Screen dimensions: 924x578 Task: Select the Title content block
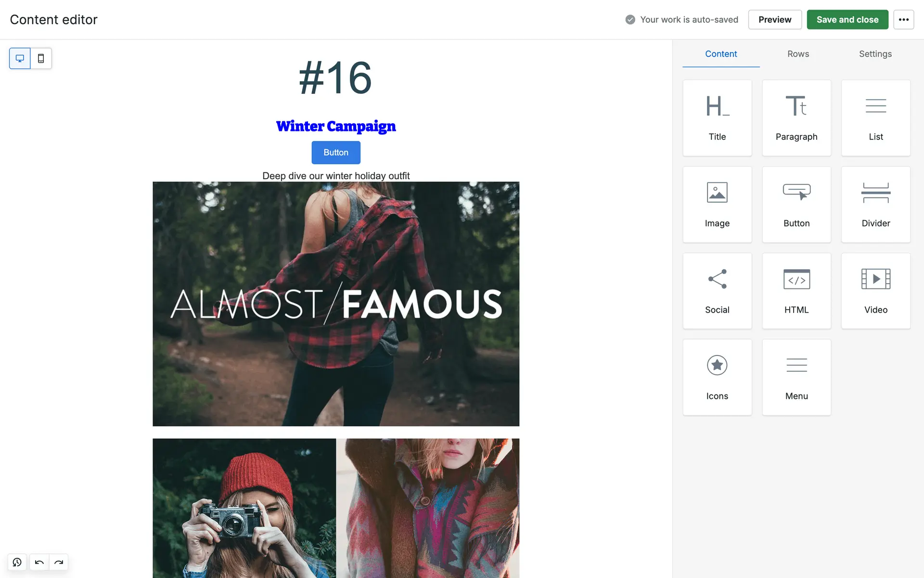pyautogui.click(x=717, y=118)
